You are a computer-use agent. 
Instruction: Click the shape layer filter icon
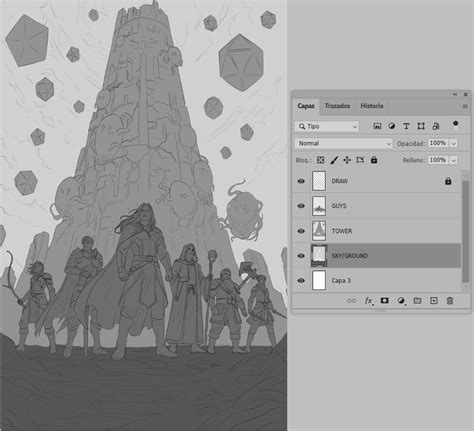[x=421, y=126]
